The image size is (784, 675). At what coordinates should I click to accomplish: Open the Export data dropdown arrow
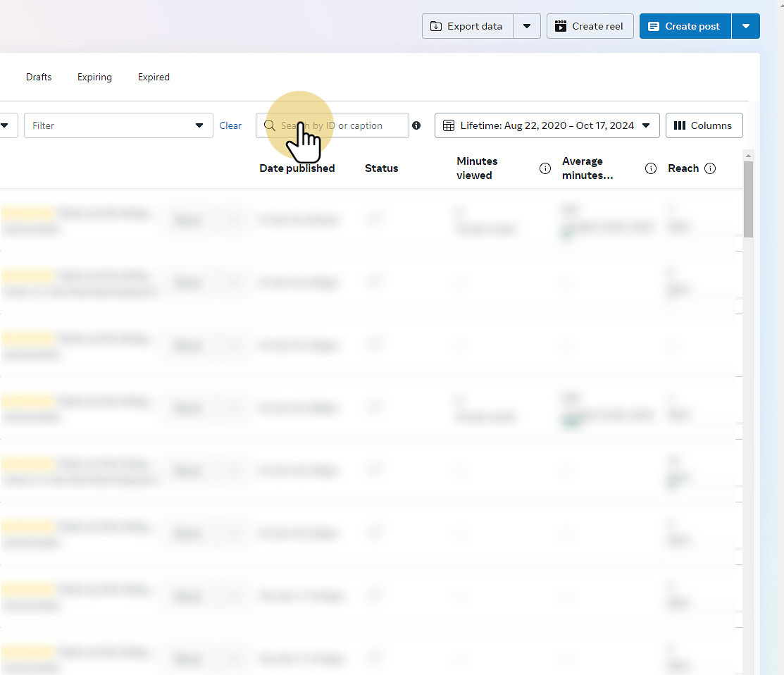527,26
